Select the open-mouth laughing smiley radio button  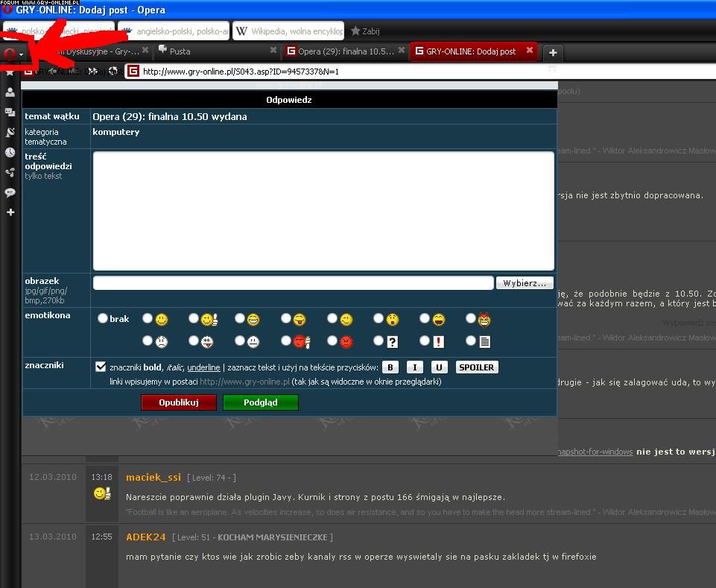click(424, 318)
